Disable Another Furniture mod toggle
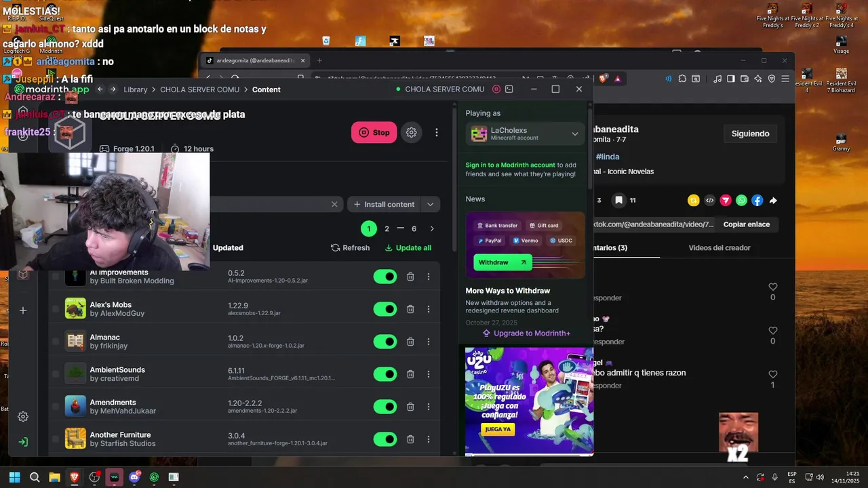The width and height of the screenshot is (868, 488). (x=385, y=439)
